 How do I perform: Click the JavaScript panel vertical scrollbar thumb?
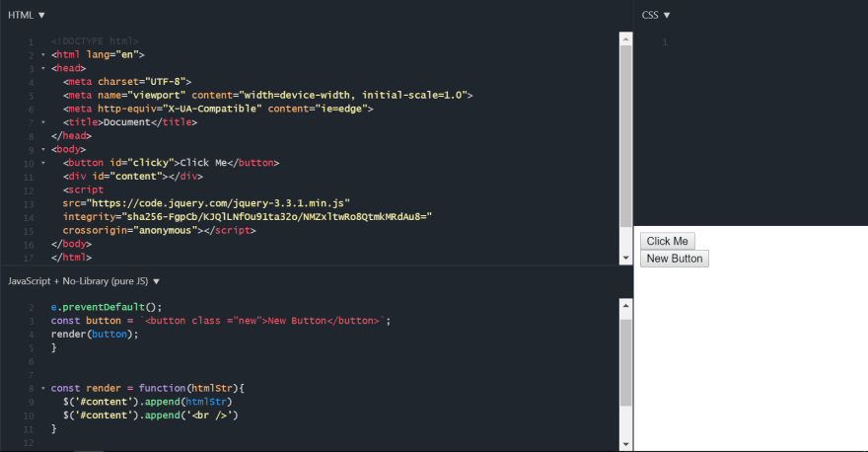tap(626, 363)
